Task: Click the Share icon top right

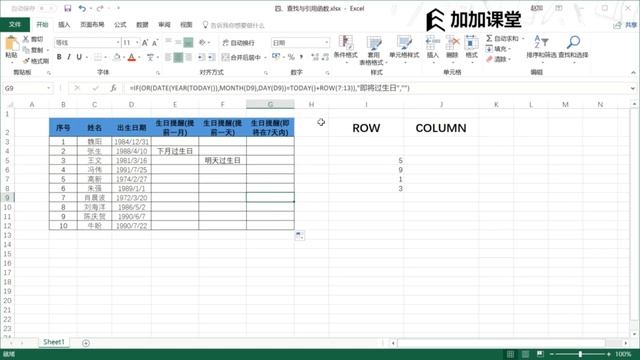Action: (617, 25)
